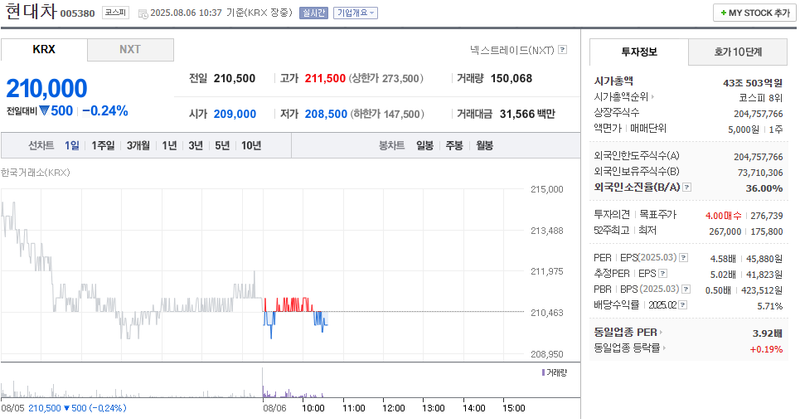Image resolution: width=800 pixels, height=419 pixels.
Task: Click the -0.24% change rate
Action: coord(105,111)
